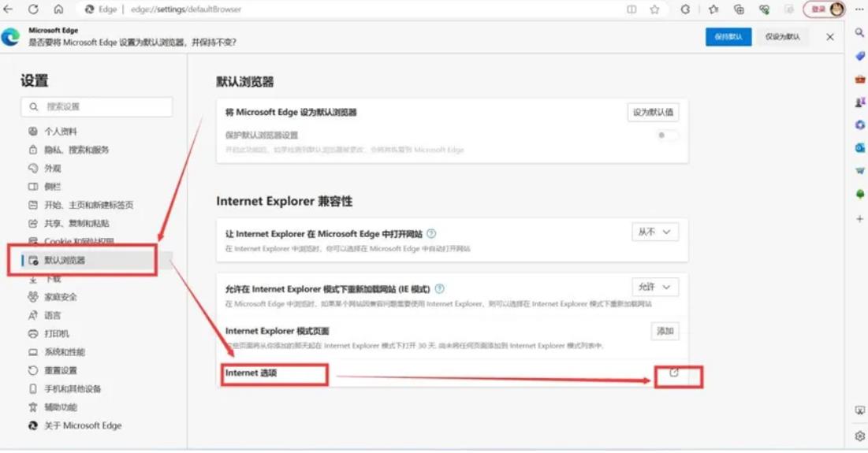The image size is (868, 453).
Task: Click help icon next to IE 模式 reload setting
Action: click(x=440, y=288)
